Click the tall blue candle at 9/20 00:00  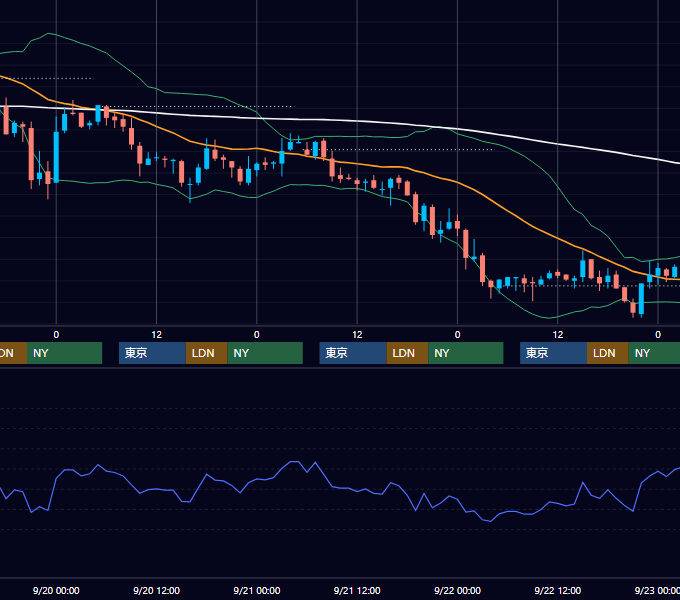(x=56, y=157)
